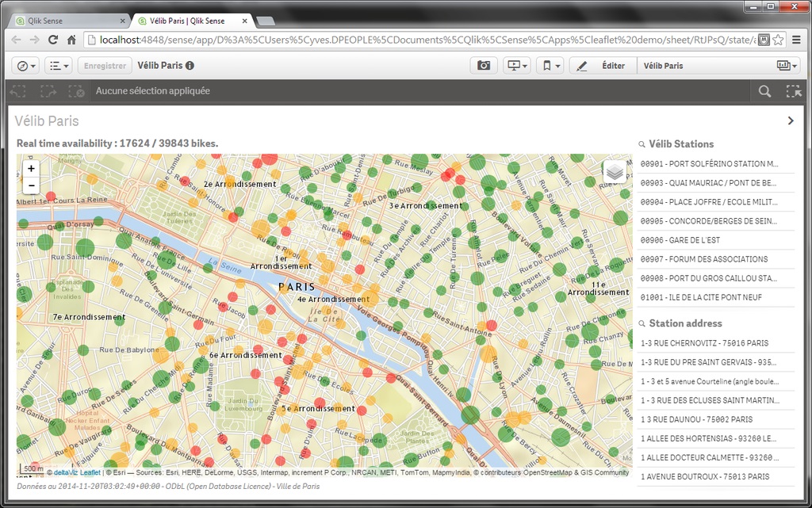Reload the page with the refresh icon
The width and height of the screenshot is (812, 508).
(53, 40)
